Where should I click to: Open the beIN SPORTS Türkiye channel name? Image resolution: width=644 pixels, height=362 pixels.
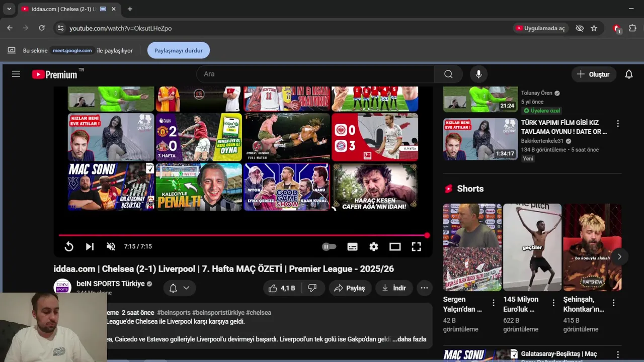point(111,284)
